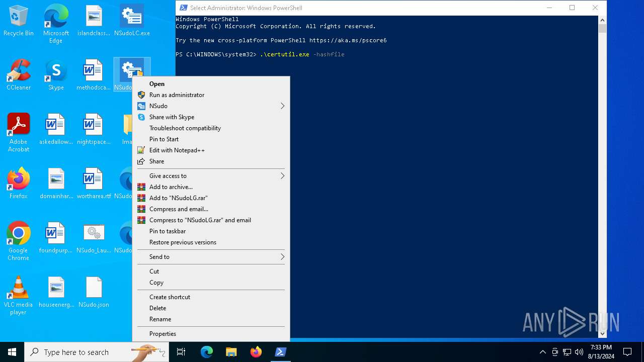This screenshot has height=362, width=644.
Task: Choose Compress to "NSudoLG.rar" and email
Action: (211, 220)
